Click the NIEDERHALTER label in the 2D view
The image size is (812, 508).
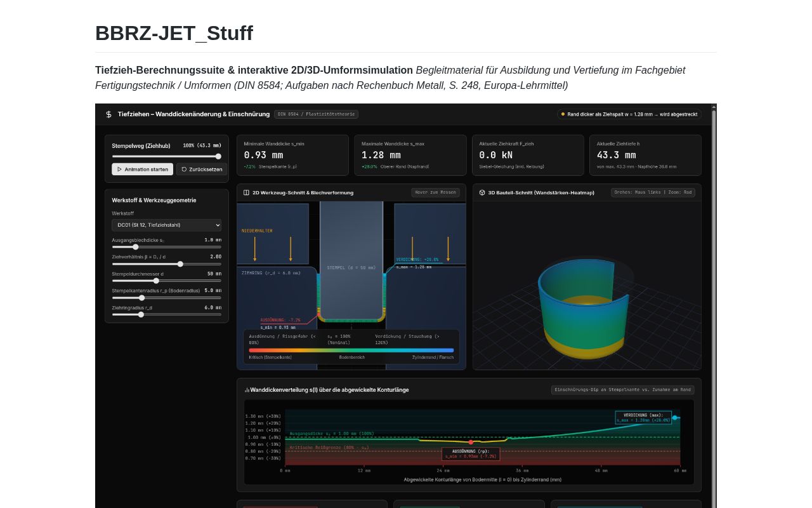click(x=257, y=231)
